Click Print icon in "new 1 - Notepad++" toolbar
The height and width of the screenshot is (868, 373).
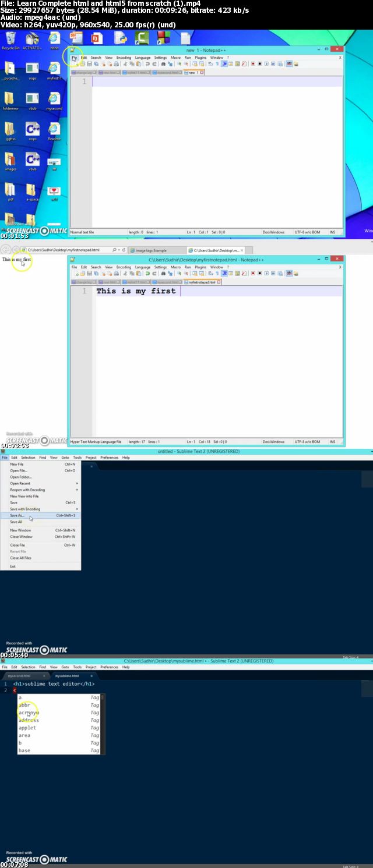click(x=116, y=63)
